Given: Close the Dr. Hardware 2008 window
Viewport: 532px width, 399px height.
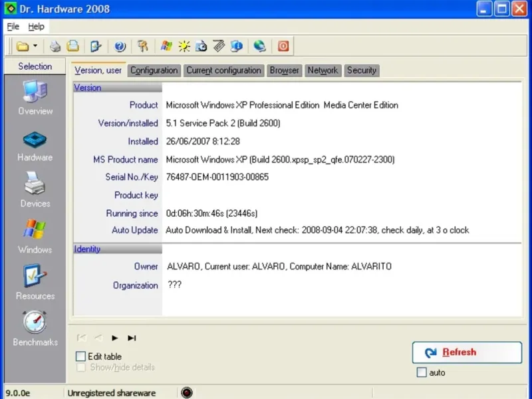Looking at the screenshot, I should (x=519, y=9).
